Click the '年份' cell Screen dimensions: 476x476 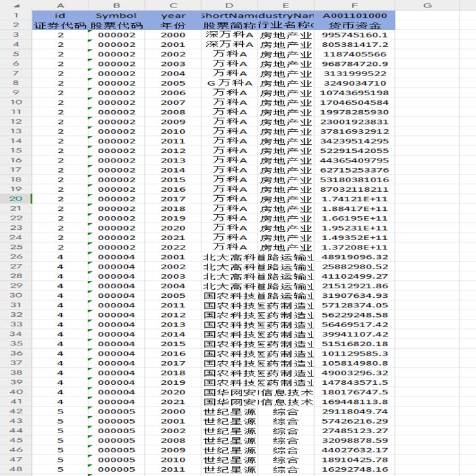click(173, 25)
